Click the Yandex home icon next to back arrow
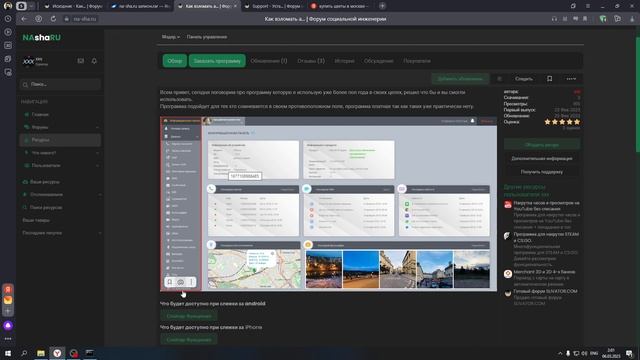 pos(38,19)
